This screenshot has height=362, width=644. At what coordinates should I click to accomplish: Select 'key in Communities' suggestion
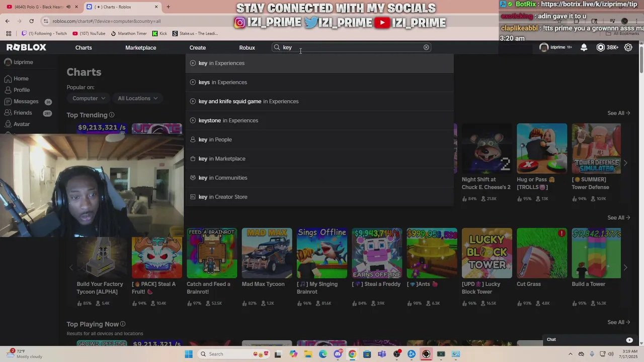tap(319, 178)
